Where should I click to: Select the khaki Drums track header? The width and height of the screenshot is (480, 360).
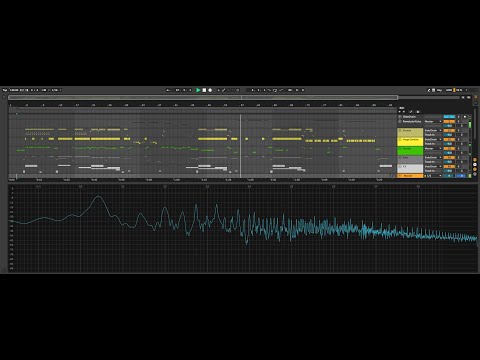(410, 132)
